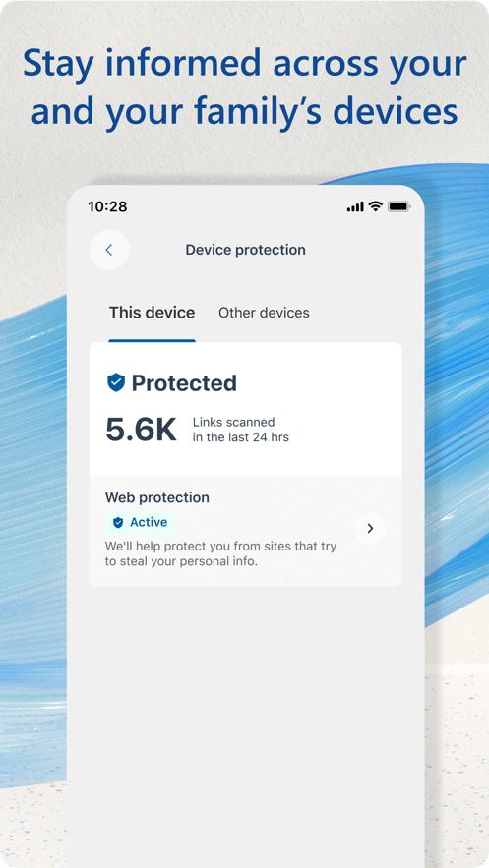489x868 pixels.
Task: Click the Stay informed headline text
Action: coord(244,87)
